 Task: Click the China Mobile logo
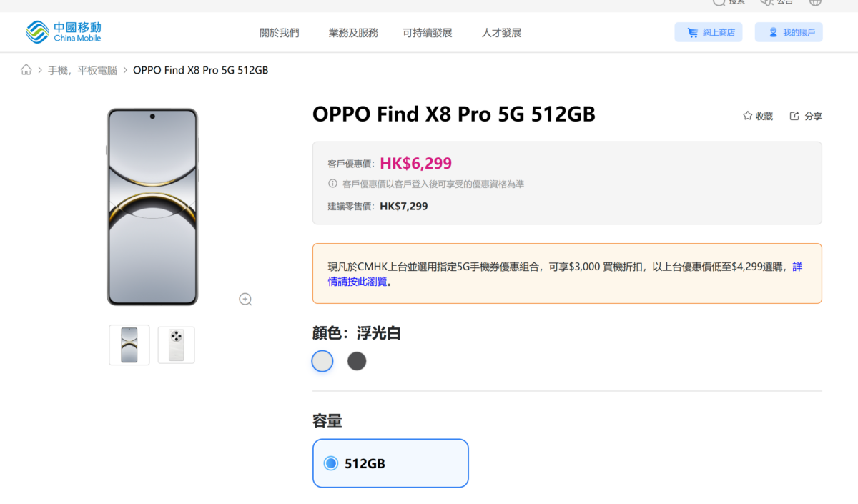(x=64, y=32)
